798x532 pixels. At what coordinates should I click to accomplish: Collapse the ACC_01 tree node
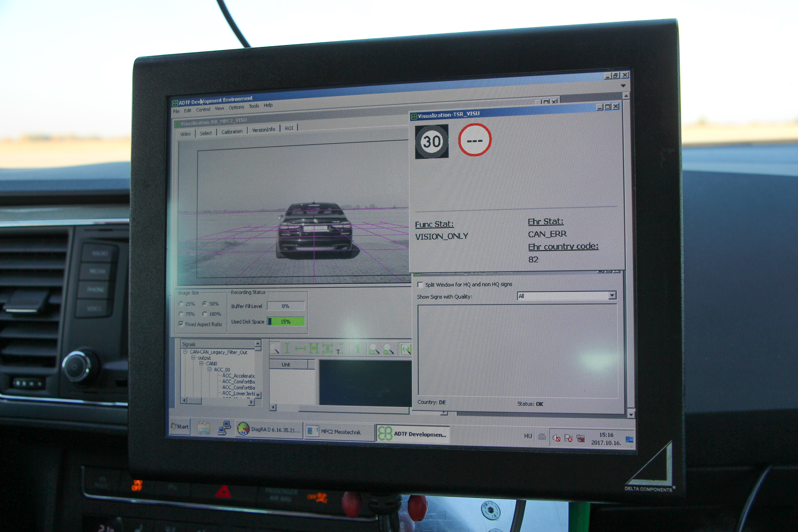click(209, 369)
